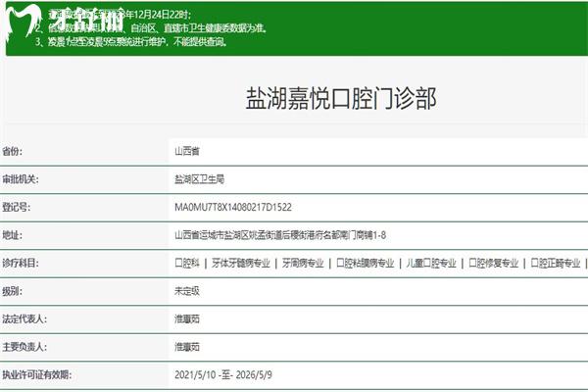Click the clinic title 盐湖嘉悦口腔门诊部
588x392 pixels.
tap(341, 99)
